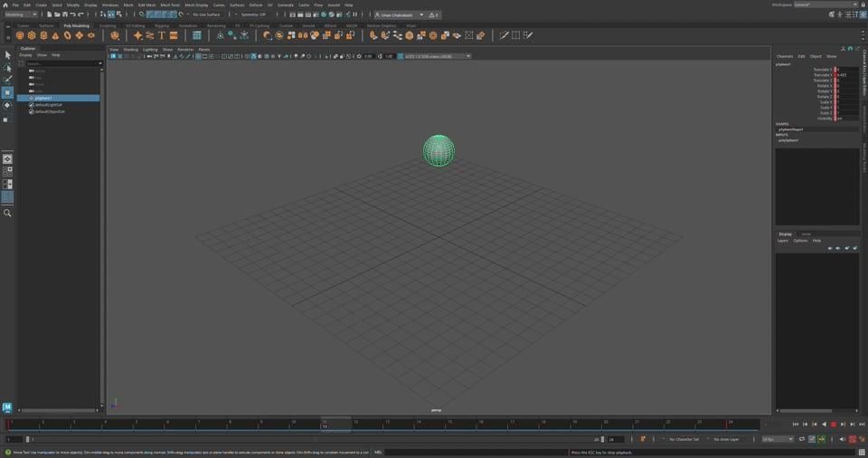The height and width of the screenshot is (458, 868).
Task: Click the Save Scene icon
Action: pos(65,14)
